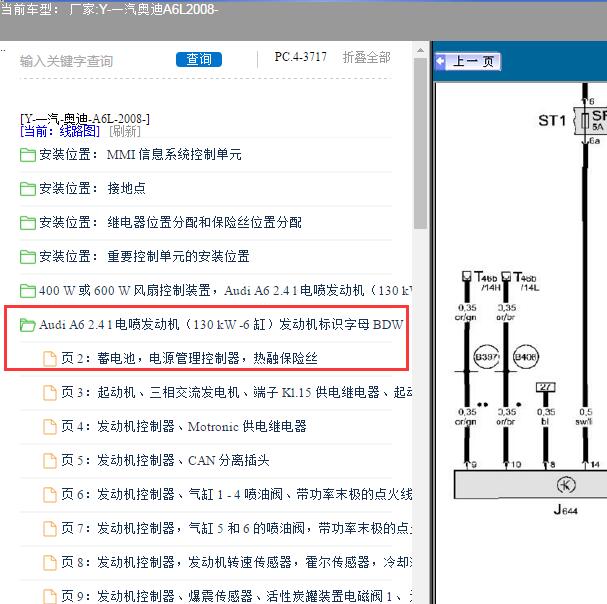Image resolution: width=607 pixels, height=604 pixels.
Task: Open folder icon for 继电器位置分配 row
Action: [x=27, y=223]
